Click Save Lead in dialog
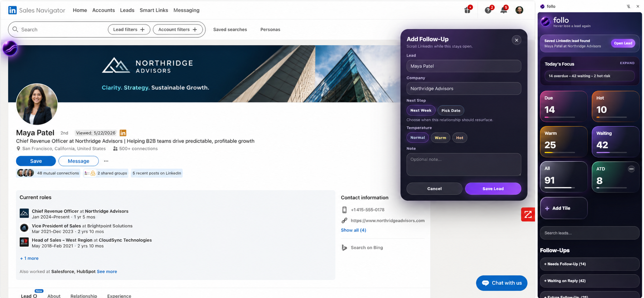The image size is (644, 298). click(x=493, y=189)
